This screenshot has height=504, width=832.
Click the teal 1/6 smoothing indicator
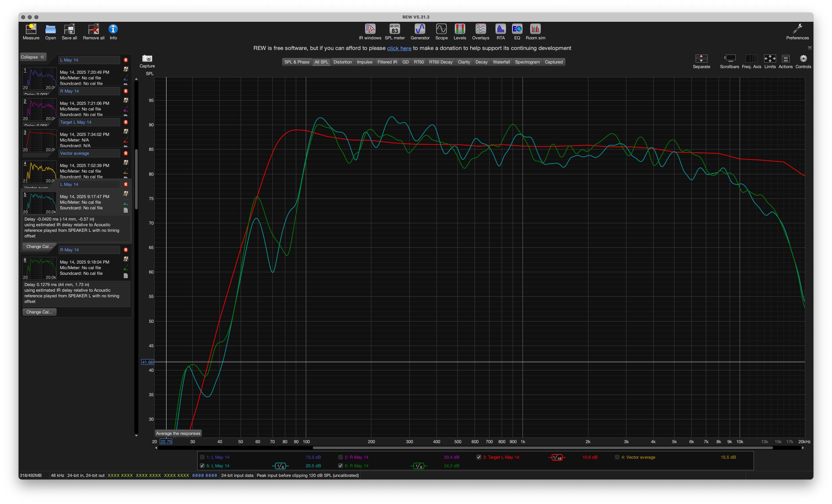point(280,466)
